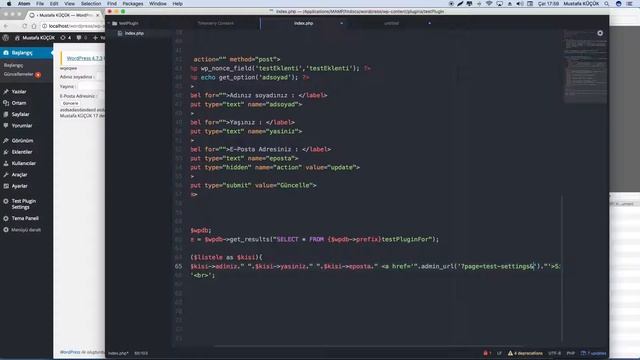Click the Güncelle button in browser form

click(70, 103)
